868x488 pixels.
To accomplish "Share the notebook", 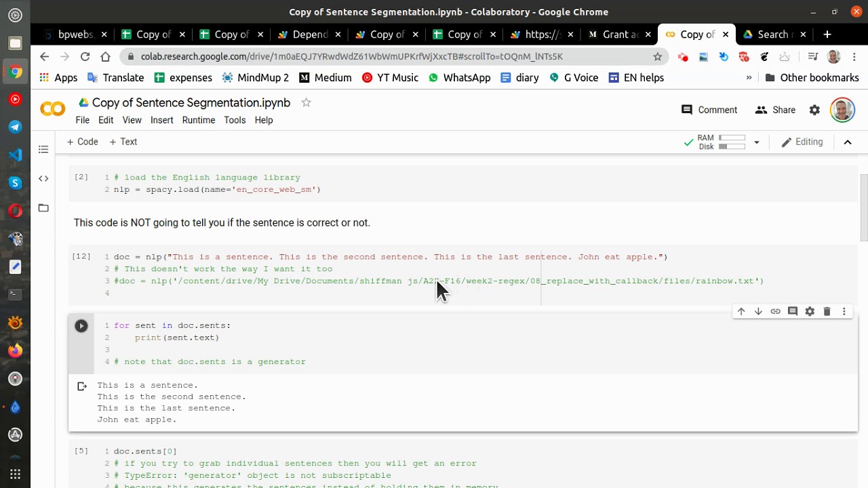I will [x=775, y=110].
